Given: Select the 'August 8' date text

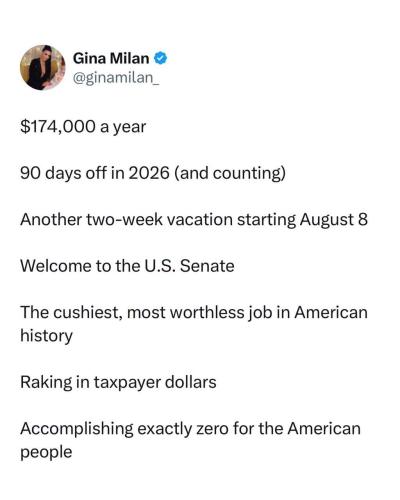Looking at the screenshot, I should click(x=334, y=220).
